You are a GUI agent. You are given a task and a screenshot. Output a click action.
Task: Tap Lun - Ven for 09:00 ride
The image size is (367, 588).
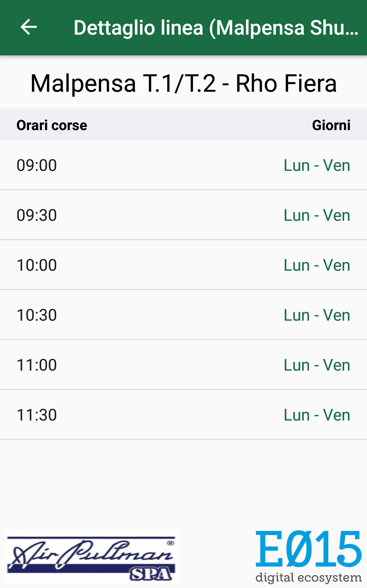click(x=317, y=165)
